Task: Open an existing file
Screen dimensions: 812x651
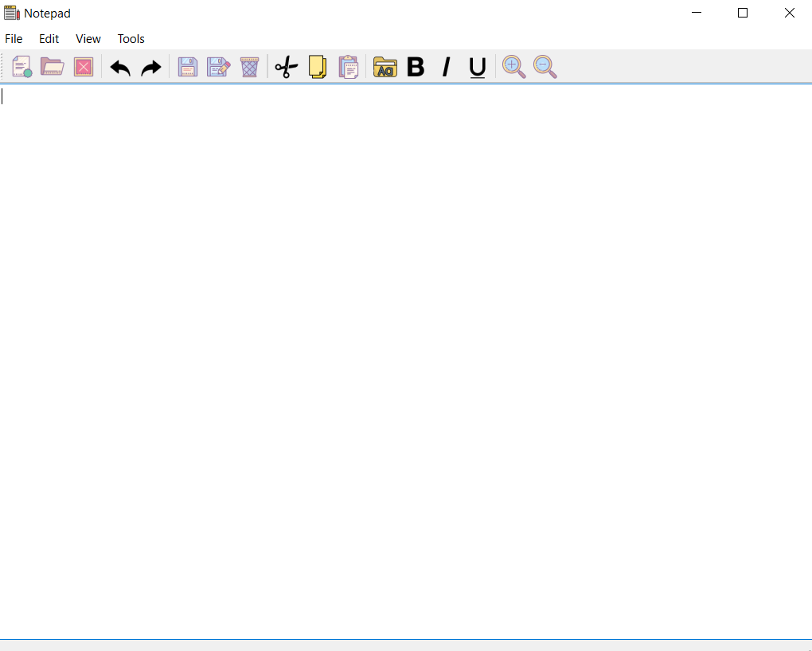Action: click(52, 67)
